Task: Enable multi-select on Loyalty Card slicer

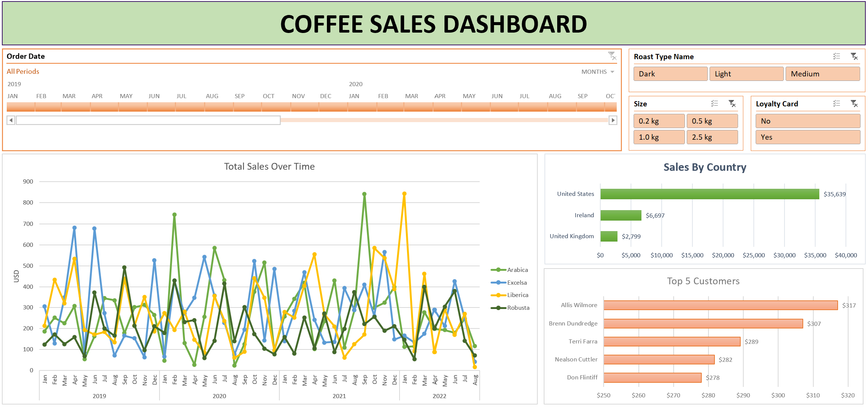Action: tap(836, 104)
